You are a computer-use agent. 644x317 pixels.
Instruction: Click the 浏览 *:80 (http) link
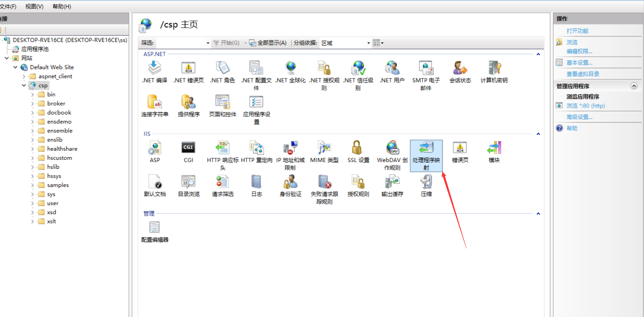tap(585, 106)
